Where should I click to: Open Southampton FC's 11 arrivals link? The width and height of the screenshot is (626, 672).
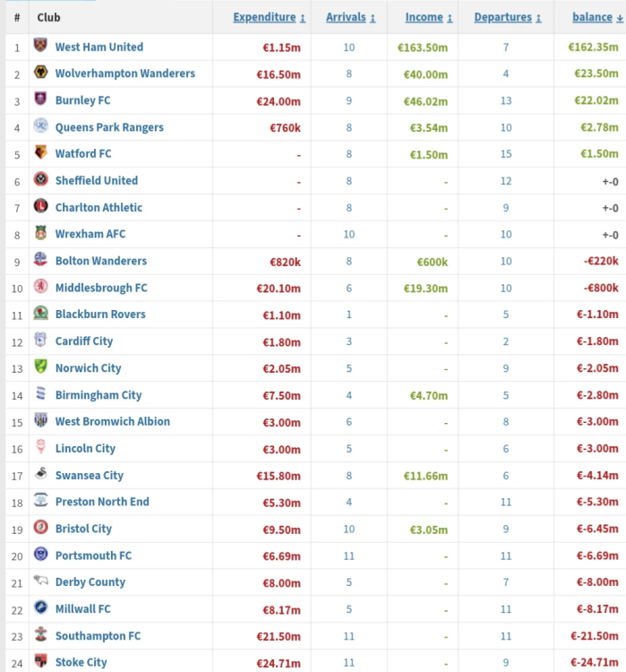(x=348, y=636)
